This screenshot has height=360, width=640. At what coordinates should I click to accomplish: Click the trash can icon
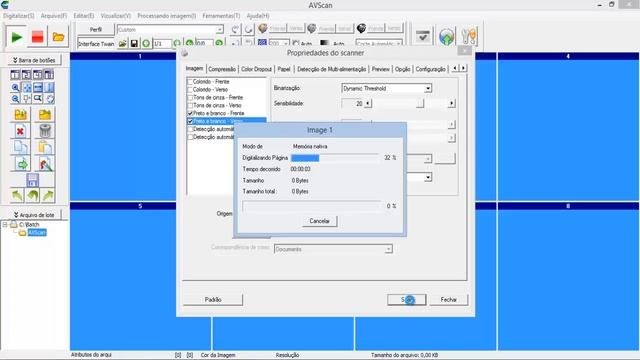45,131
